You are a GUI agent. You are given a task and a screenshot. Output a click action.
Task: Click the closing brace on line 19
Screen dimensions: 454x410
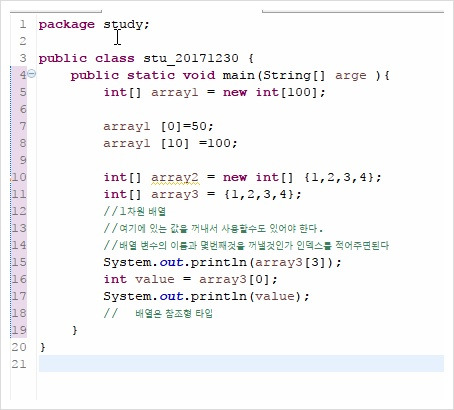(75, 330)
